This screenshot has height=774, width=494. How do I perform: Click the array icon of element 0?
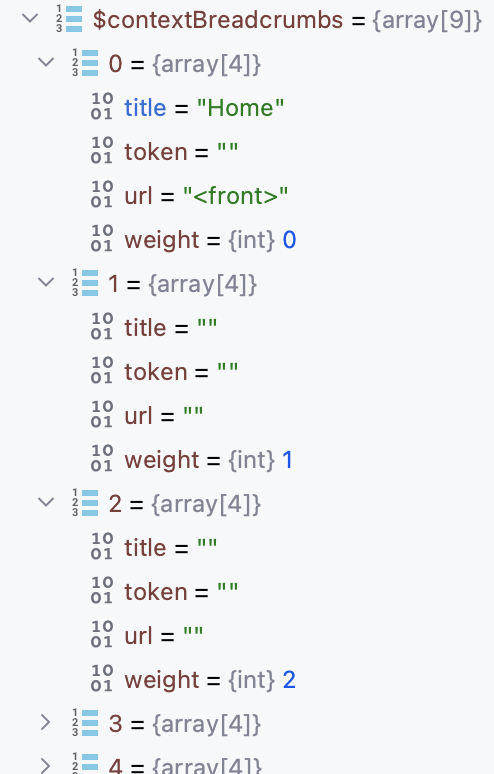tap(85, 63)
